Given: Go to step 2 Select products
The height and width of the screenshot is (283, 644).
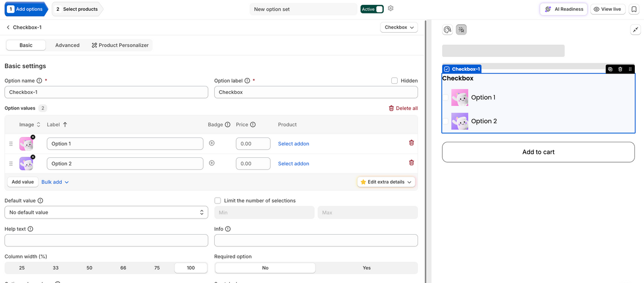Looking at the screenshot, I should pos(77,9).
